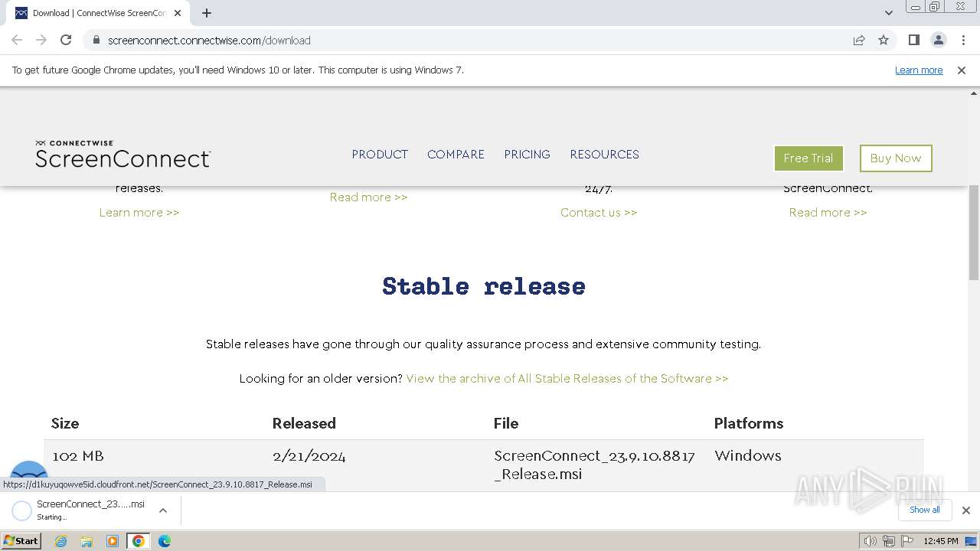Click the Size column header
This screenshot has height=551, width=980.
(x=65, y=423)
